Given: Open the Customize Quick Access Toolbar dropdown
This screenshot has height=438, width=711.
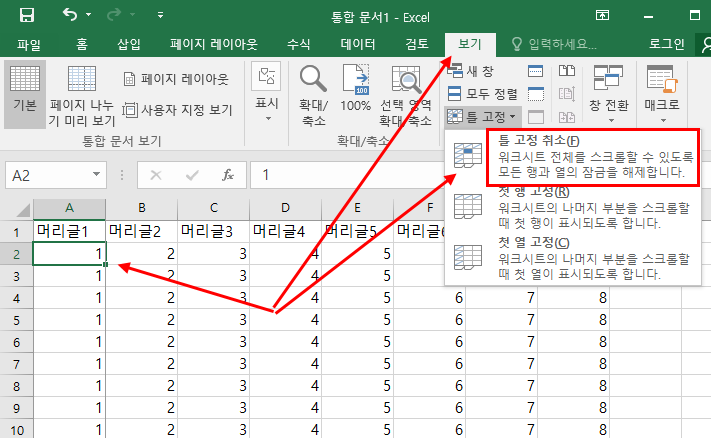Looking at the screenshot, I should tap(160, 15).
